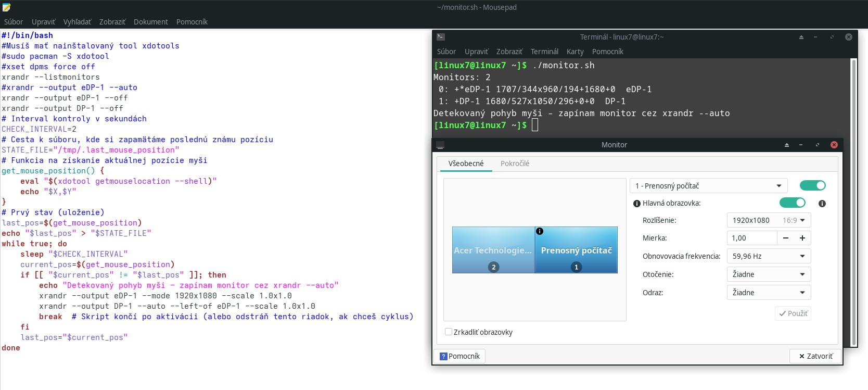Decrease Mierka scale with minus button
Viewport: 868px width, 390px height.
point(786,238)
